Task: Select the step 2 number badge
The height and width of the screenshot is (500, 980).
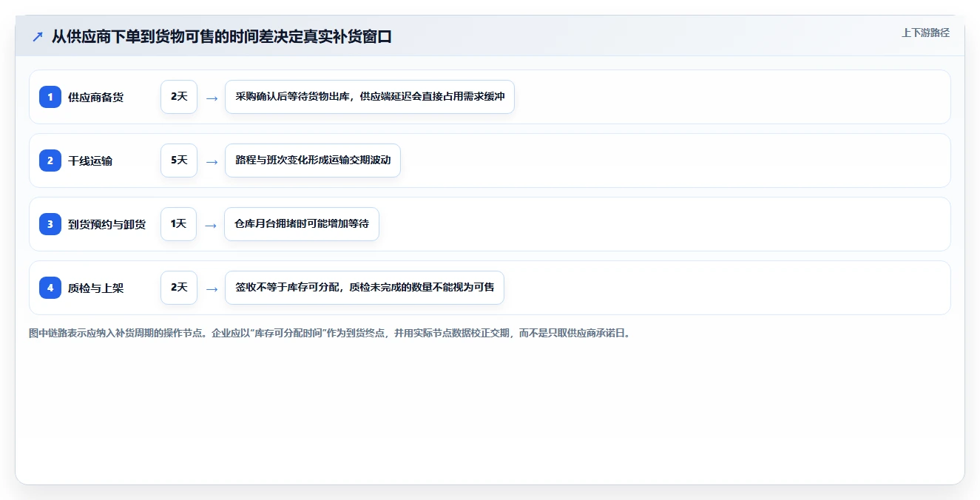Action: tap(50, 161)
